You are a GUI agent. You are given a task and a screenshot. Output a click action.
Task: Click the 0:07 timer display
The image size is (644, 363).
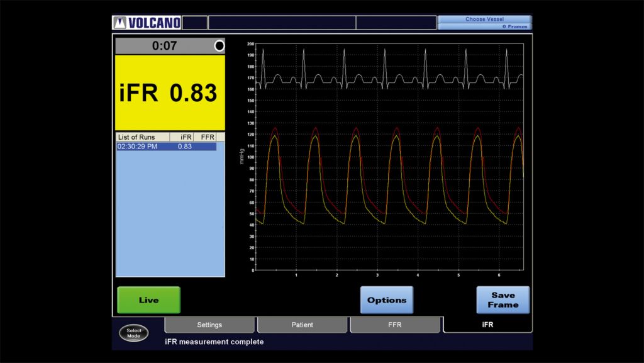164,45
